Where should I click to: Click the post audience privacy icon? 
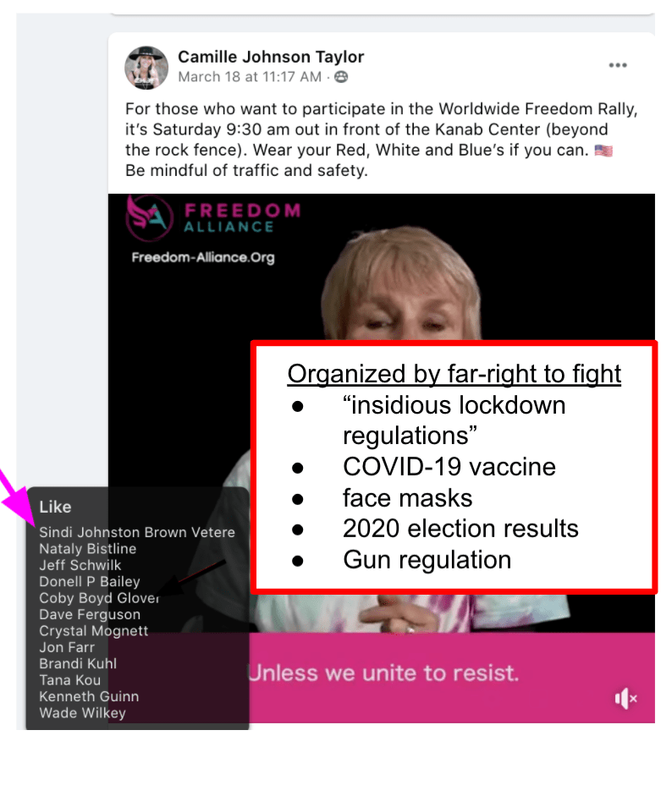(341, 77)
